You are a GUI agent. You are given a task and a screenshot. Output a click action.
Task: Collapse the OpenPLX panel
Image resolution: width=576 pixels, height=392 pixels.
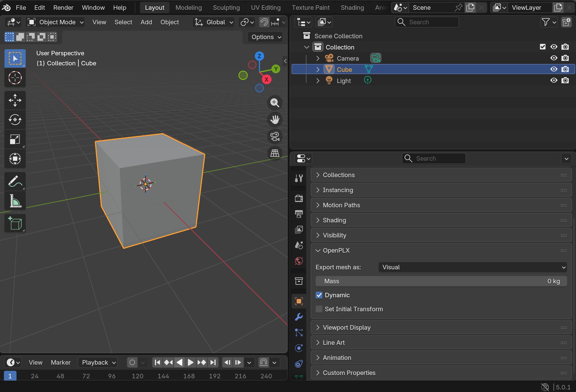click(441, 250)
